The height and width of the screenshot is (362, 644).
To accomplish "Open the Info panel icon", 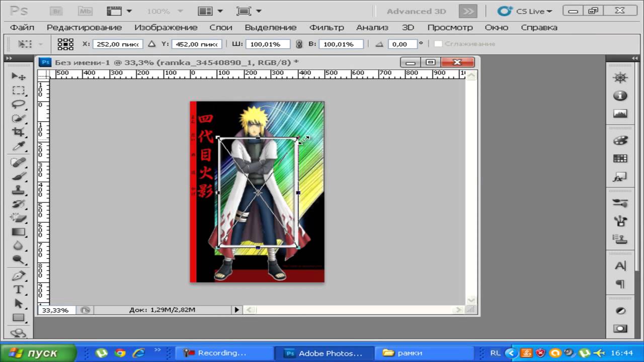I will [620, 96].
